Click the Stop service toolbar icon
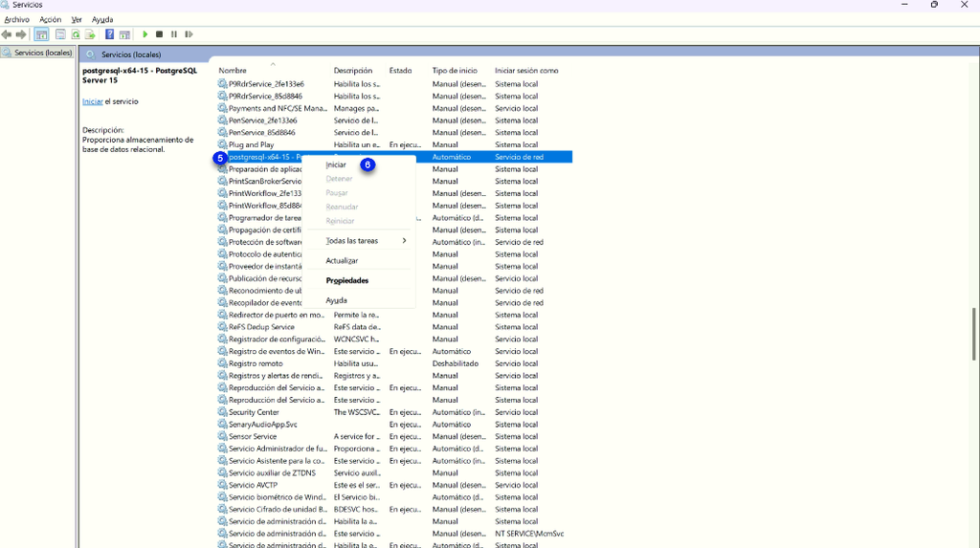The height and width of the screenshot is (548, 980). tap(160, 34)
